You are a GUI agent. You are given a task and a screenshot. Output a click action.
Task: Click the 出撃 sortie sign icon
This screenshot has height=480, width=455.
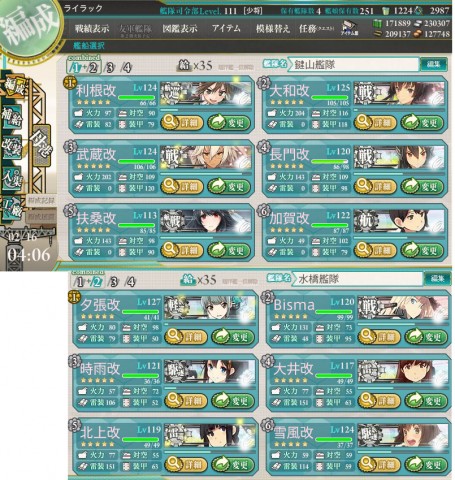tap(42, 146)
